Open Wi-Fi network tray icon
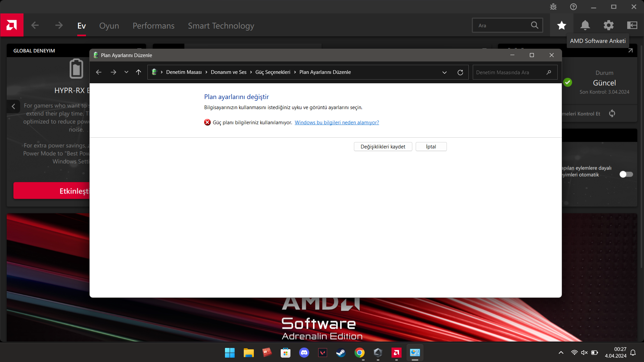644x362 pixels. click(x=574, y=353)
